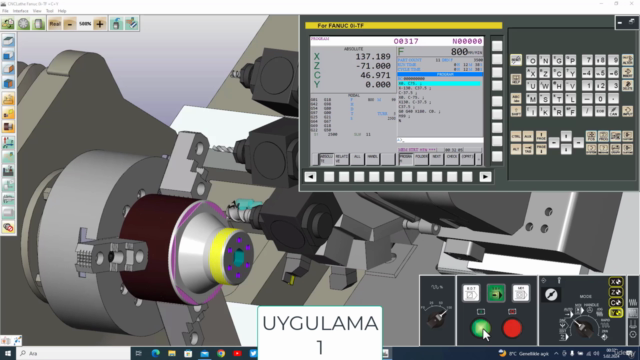Image resolution: width=640 pixels, height=360 pixels.
Task: Click the ALL soft key on screen
Action: pyautogui.click(x=357, y=159)
